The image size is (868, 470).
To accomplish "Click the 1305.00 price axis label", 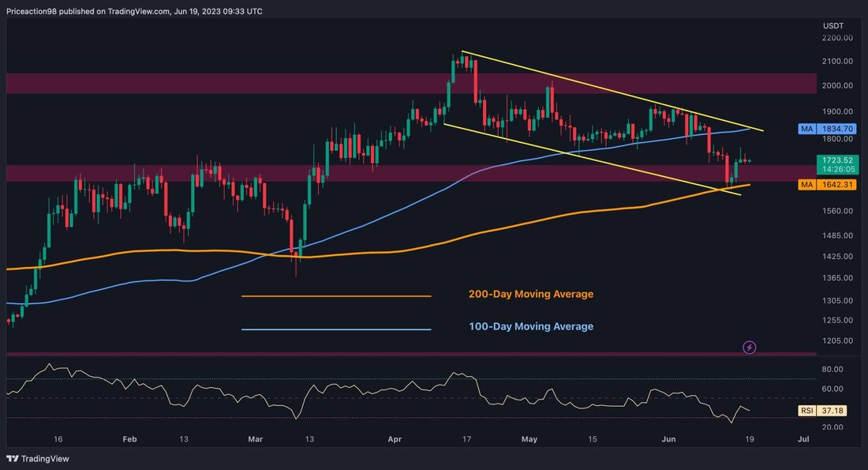I will 837,300.
